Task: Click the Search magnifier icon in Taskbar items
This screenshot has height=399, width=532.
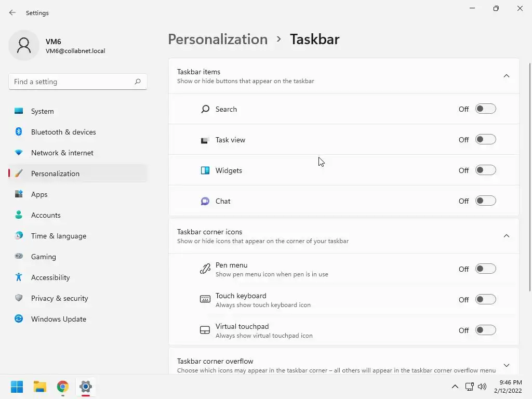Action: pyautogui.click(x=205, y=109)
